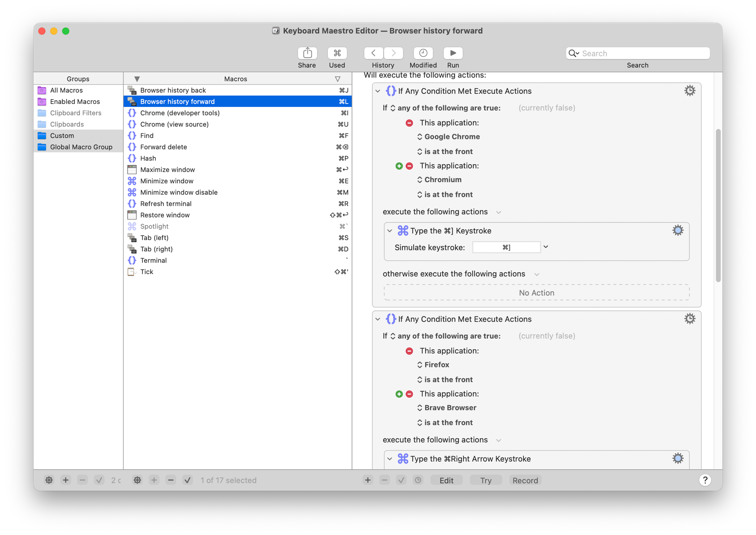Open the Google Chrome application popup
The height and width of the screenshot is (535, 756).
(449, 137)
